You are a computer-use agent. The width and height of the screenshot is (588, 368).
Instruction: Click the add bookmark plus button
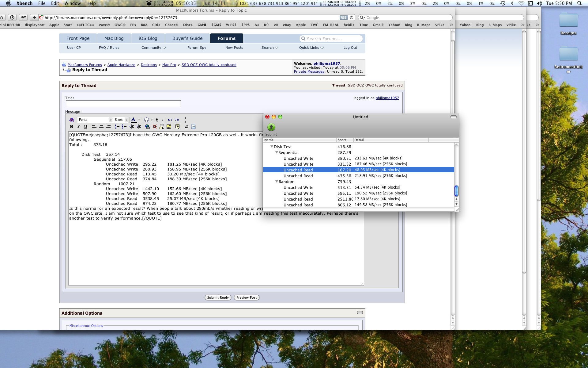pos(34,17)
